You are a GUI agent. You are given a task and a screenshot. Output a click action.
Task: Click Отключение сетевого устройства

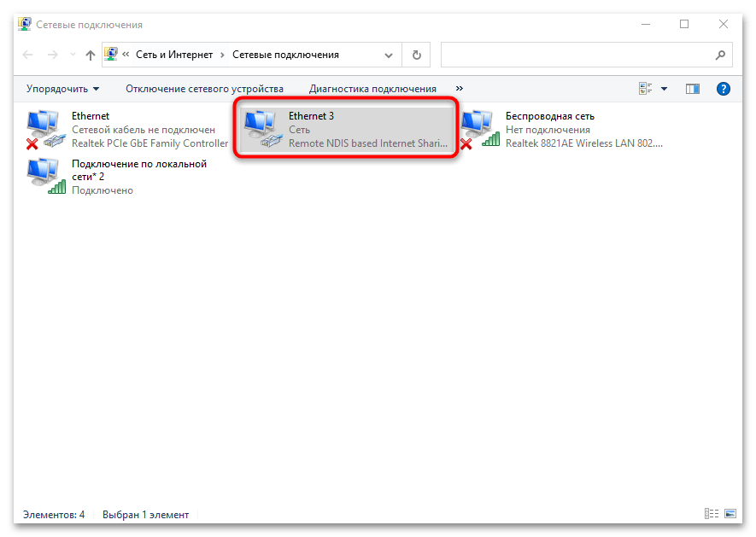[204, 89]
